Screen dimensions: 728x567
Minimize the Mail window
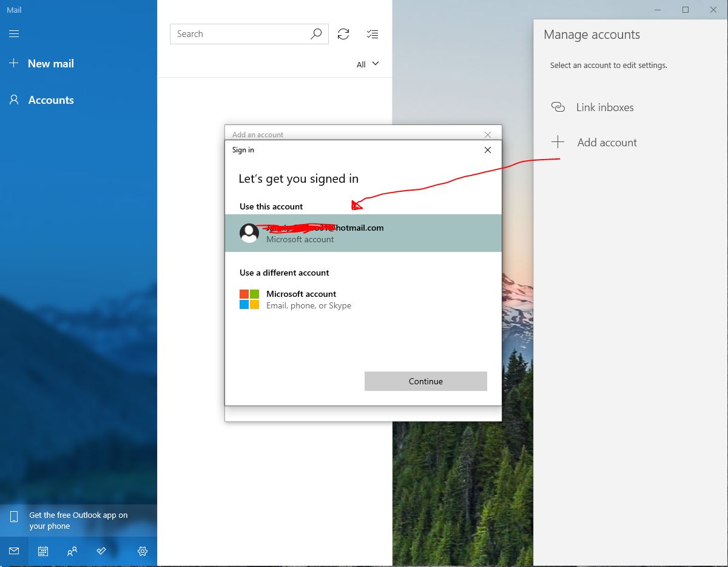[x=658, y=10]
